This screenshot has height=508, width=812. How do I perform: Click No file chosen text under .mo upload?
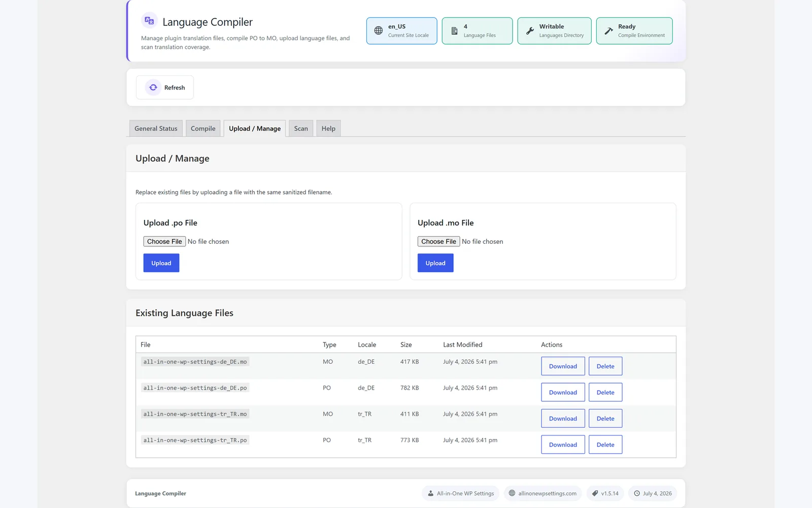point(483,241)
